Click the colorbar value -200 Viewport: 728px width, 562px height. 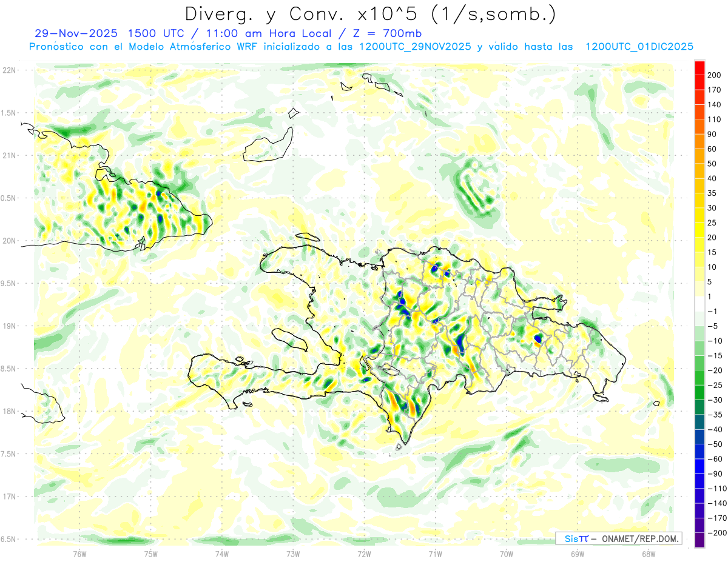[716, 533]
